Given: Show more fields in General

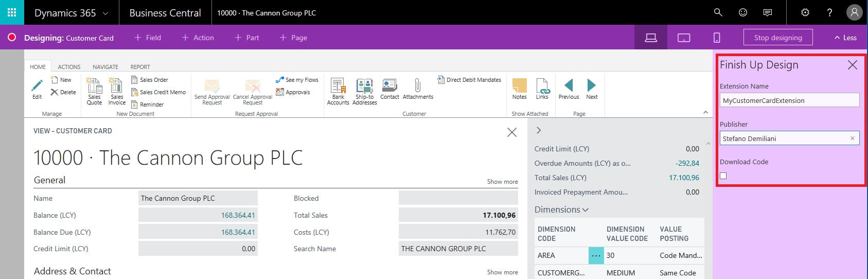Looking at the screenshot, I should 502,182.
